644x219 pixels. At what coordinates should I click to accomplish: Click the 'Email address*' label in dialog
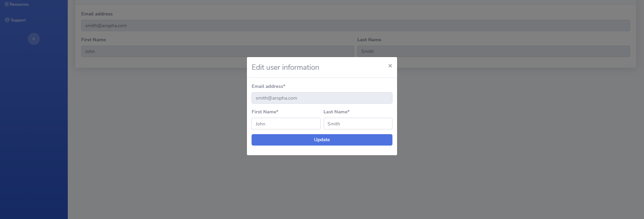coord(268,86)
